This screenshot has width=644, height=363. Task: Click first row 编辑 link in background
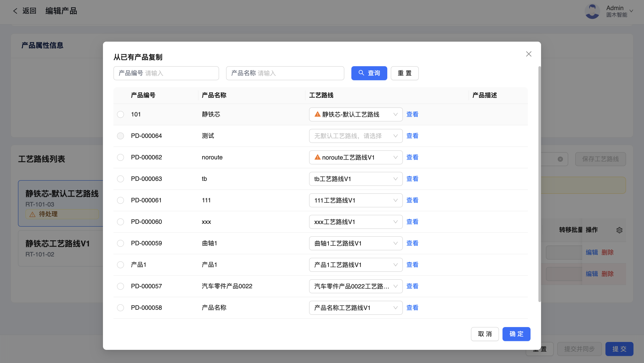(592, 253)
